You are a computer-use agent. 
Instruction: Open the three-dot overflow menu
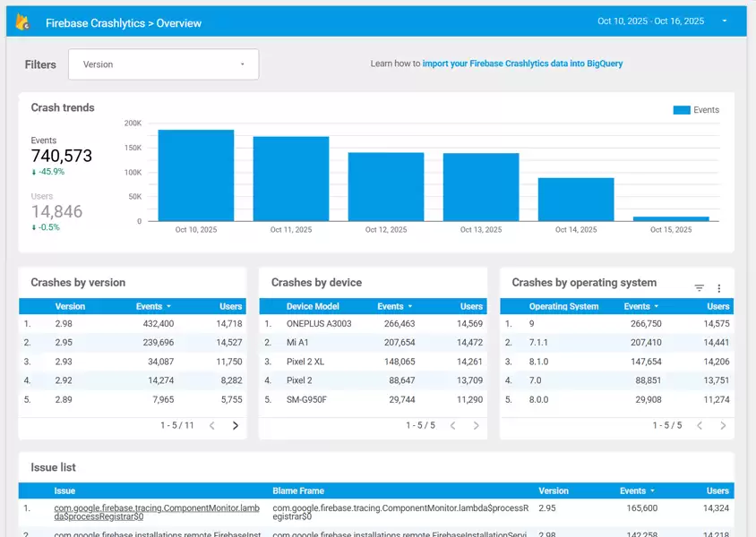tap(719, 287)
